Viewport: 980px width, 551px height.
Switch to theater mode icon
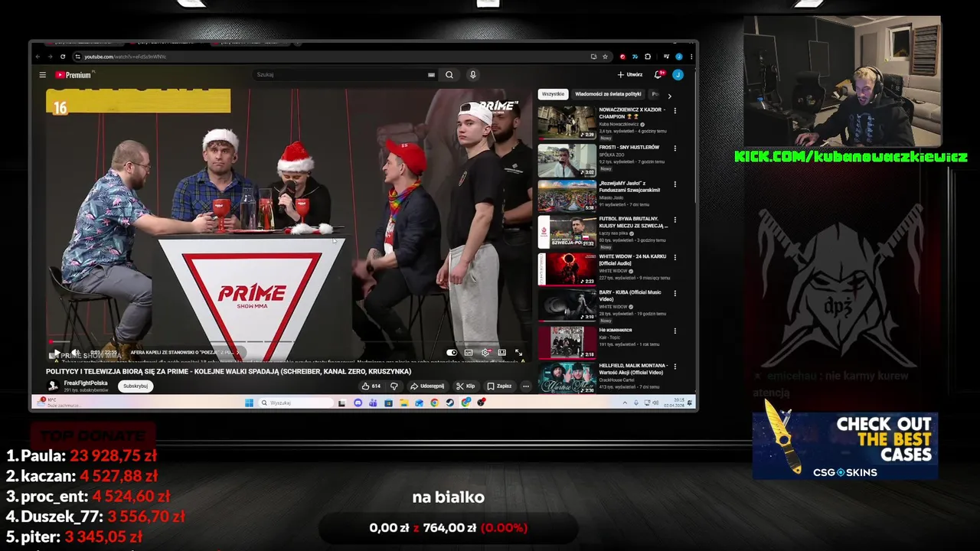[501, 353]
